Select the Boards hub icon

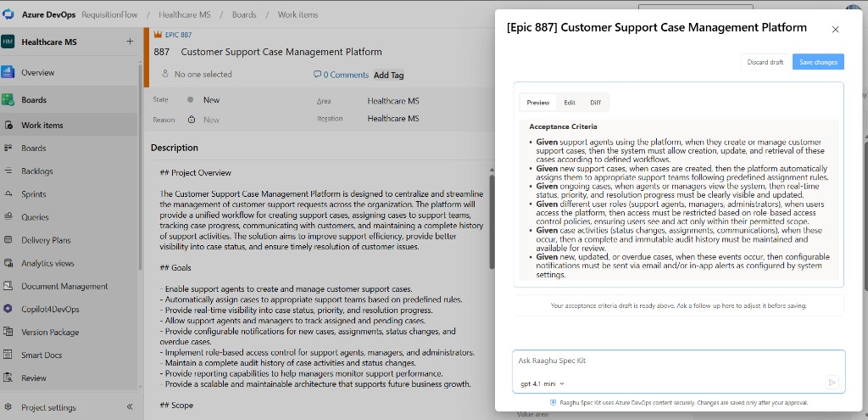(8, 100)
